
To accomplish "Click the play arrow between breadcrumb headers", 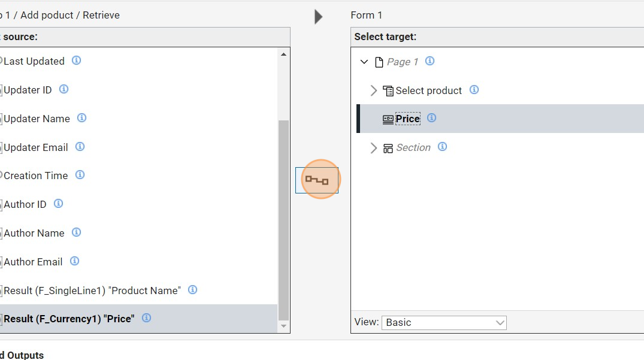I will (319, 16).
